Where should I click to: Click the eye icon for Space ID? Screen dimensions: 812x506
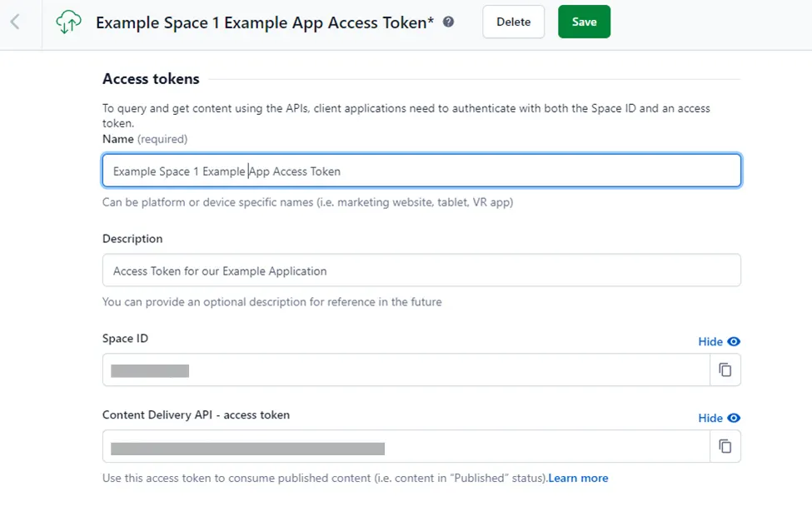point(734,341)
